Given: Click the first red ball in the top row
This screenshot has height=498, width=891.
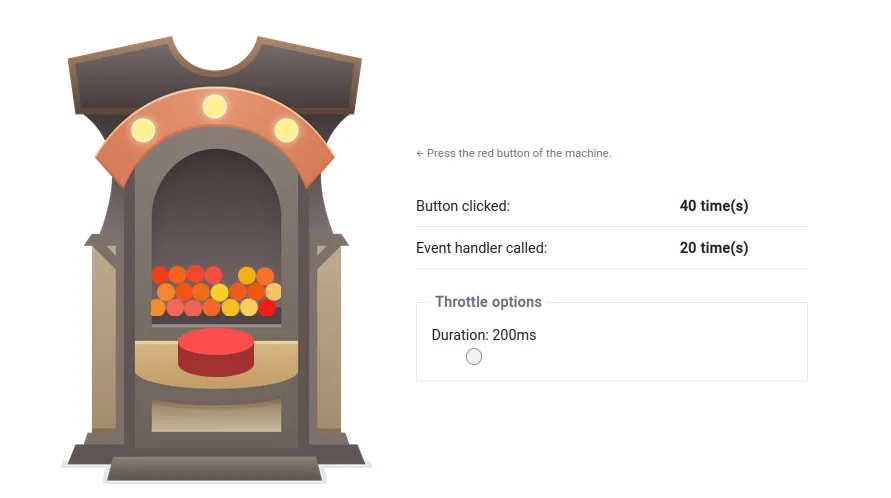Looking at the screenshot, I should point(159,275).
